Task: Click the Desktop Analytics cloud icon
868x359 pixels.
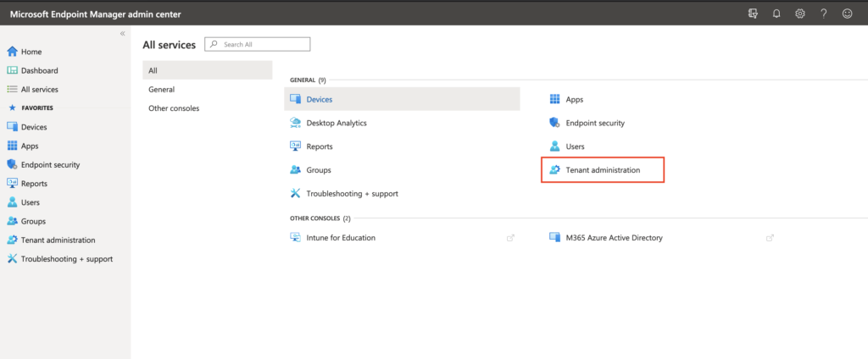Action: pyautogui.click(x=296, y=123)
